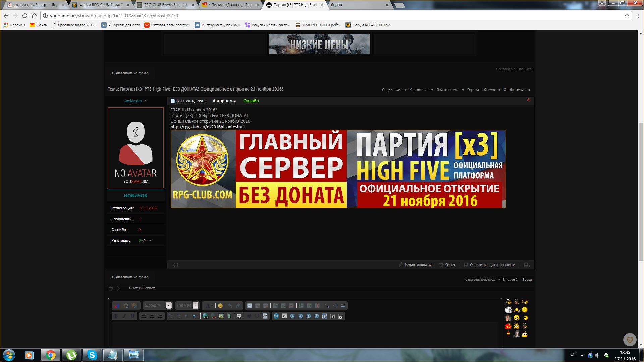Click the Redo arrow in editor

(238, 306)
